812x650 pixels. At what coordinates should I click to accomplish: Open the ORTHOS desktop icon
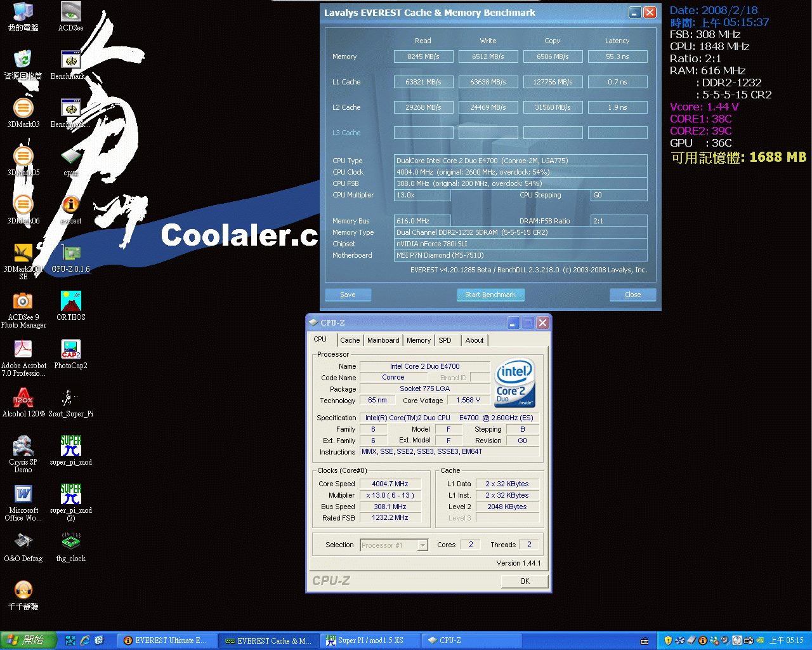pyautogui.click(x=70, y=302)
